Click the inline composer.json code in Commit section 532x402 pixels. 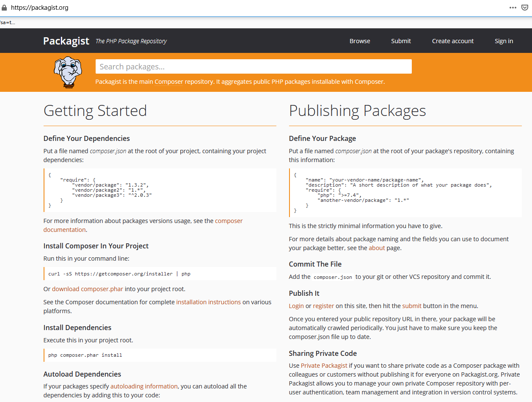[x=333, y=277]
